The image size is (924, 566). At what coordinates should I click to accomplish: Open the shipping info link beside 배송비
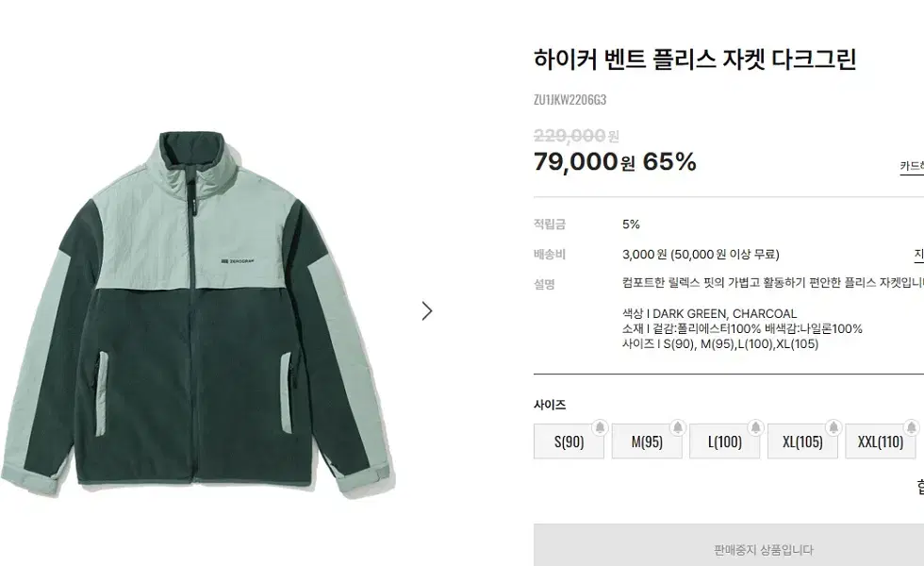916,254
